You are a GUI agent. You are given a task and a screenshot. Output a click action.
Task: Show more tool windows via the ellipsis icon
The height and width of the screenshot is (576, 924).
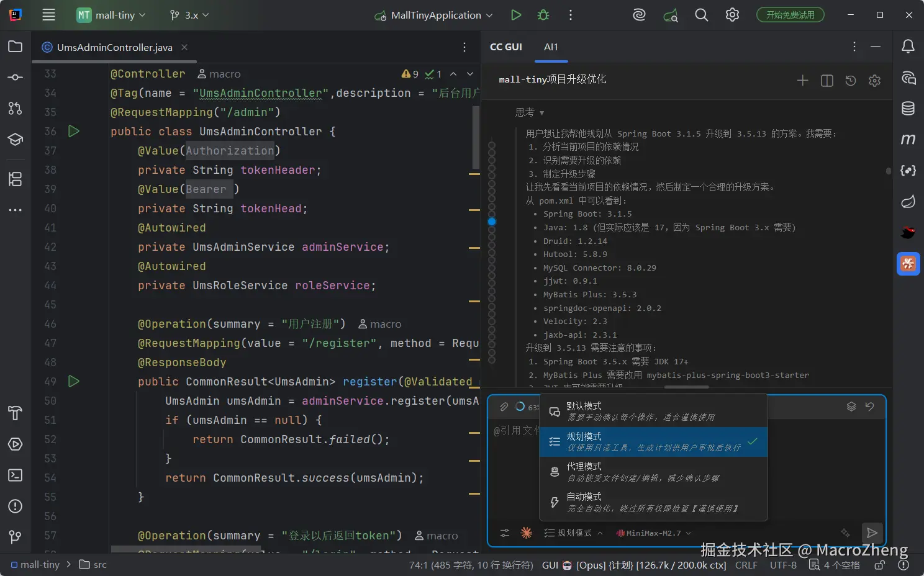click(x=16, y=210)
